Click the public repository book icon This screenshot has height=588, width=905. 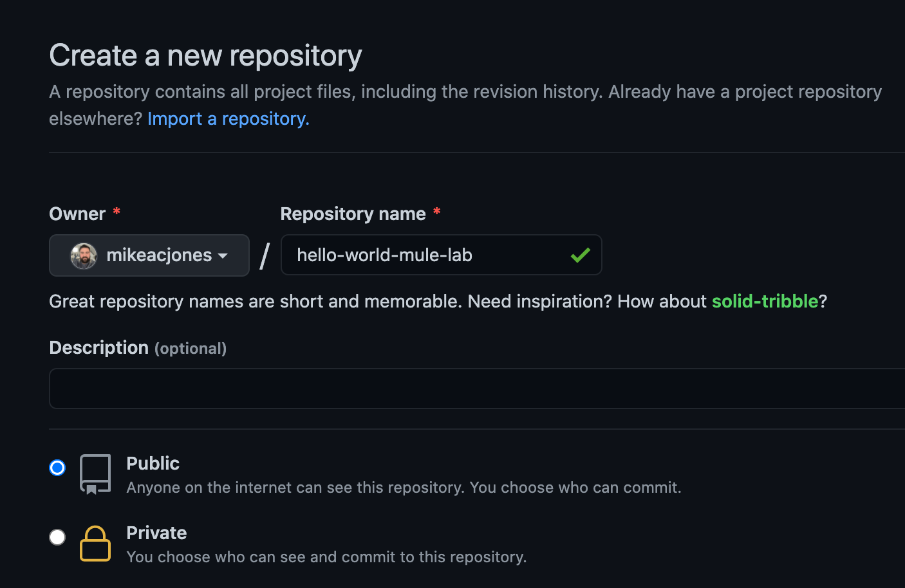(95, 474)
